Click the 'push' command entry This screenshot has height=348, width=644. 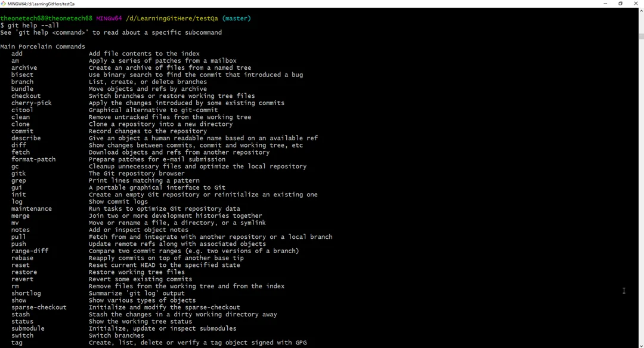18,244
